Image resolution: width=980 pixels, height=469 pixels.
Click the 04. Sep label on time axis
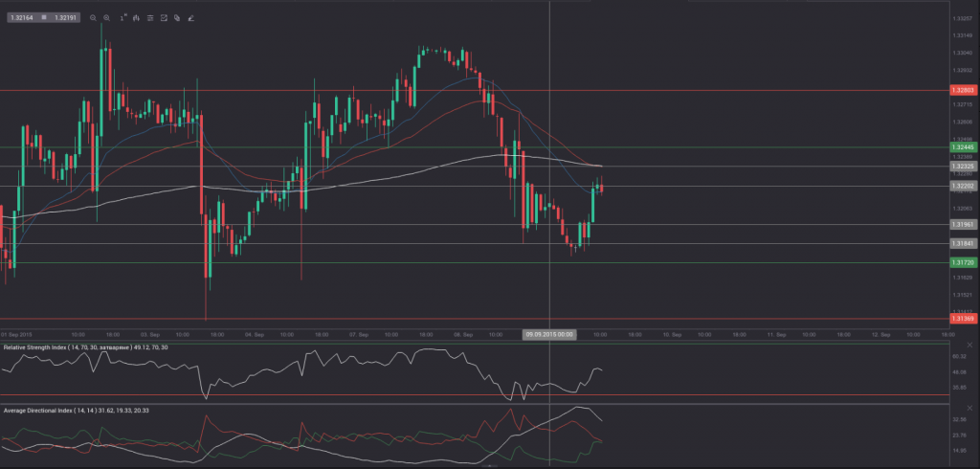pos(253,335)
